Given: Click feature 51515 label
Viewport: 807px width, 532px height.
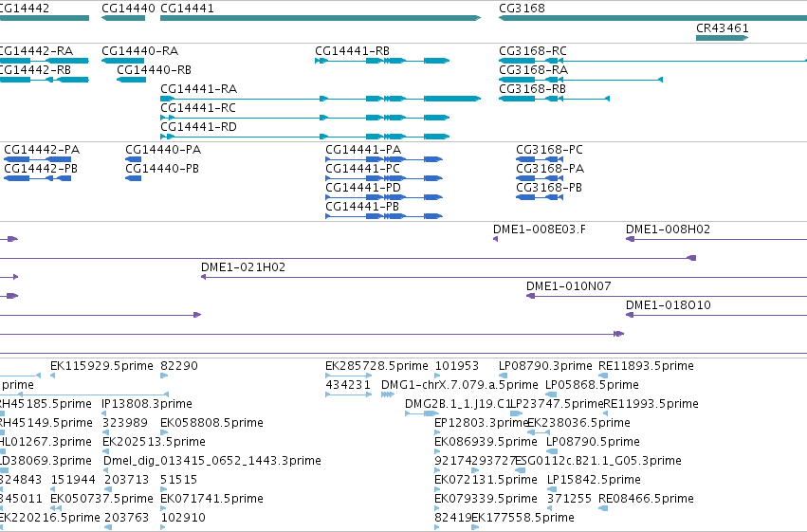Looking at the screenshot, I should [178, 480].
